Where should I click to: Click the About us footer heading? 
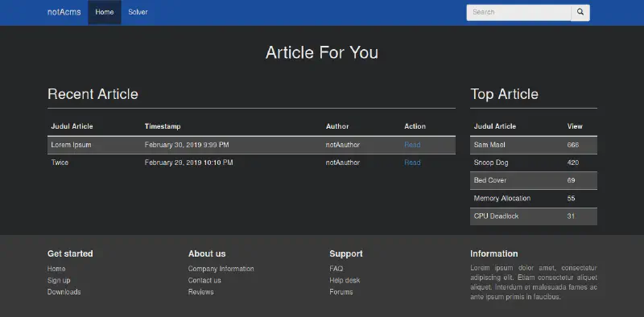coord(207,253)
